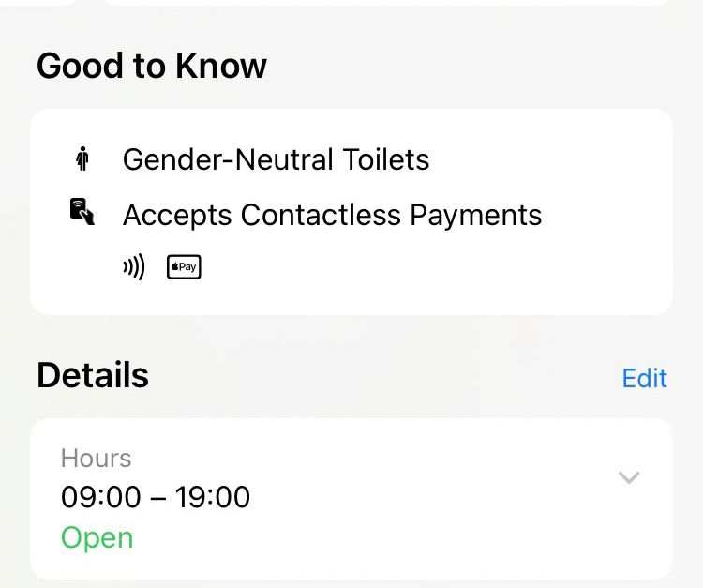This screenshot has height=588, width=703.
Task: Tap the 09:00 opening time
Action: coord(101,497)
